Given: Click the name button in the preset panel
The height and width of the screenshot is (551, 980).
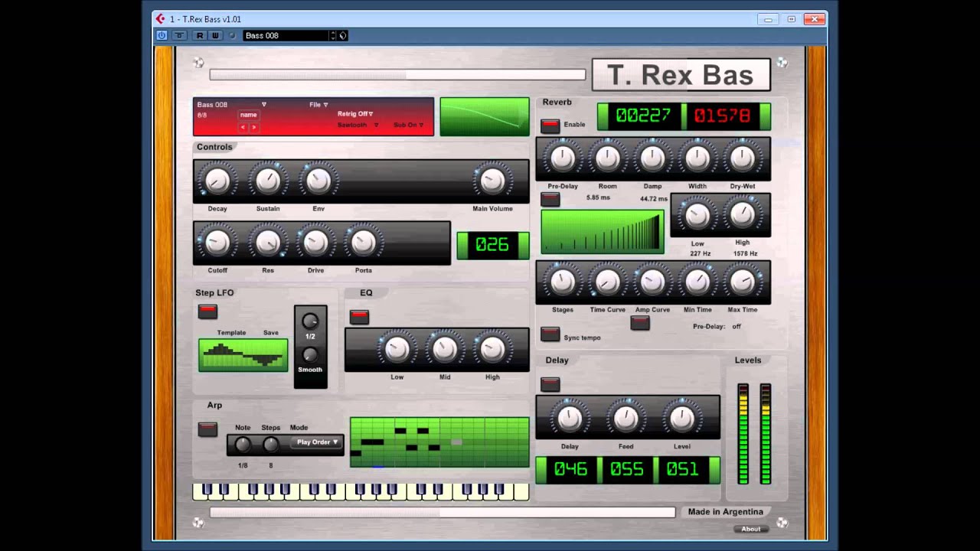Looking at the screenshot, I should pos(248,115).
